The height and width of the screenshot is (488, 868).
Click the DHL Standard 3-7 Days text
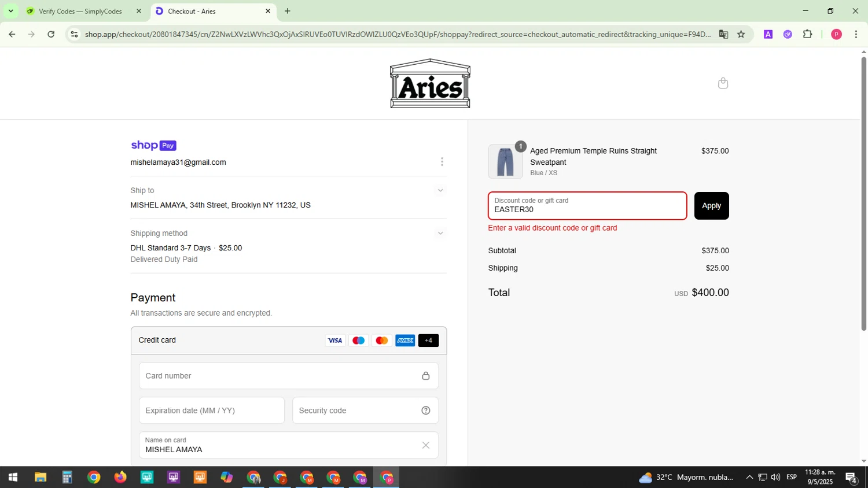click(x=171, y=248)
